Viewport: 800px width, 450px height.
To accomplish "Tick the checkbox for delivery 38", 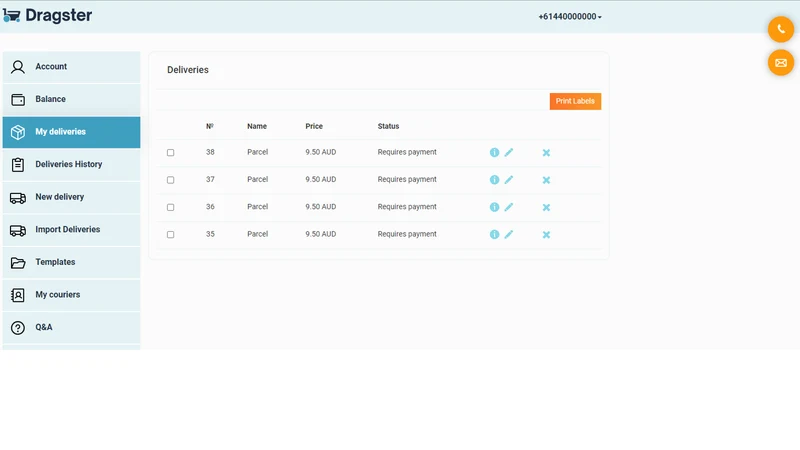I will [x=170, y=153].
